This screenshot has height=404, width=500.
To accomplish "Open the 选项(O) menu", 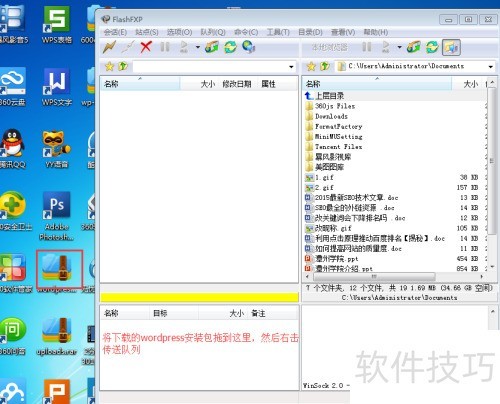I will point(179,32).
